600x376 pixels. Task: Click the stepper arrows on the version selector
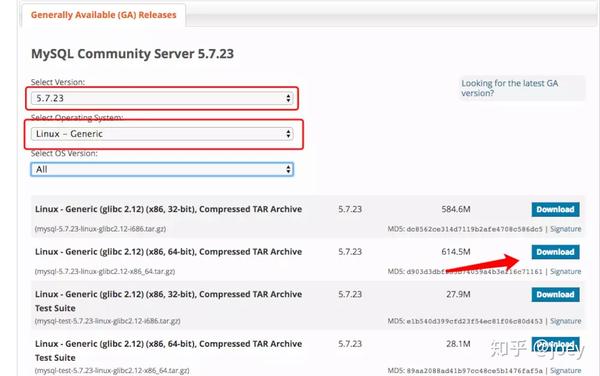tap(288, 98)
